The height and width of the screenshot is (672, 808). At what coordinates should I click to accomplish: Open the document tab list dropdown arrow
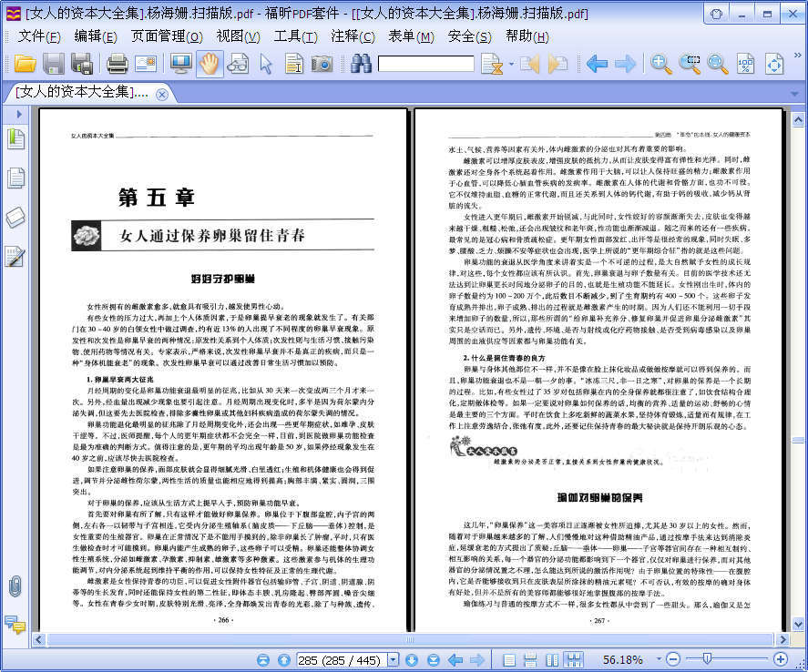point(794,94)
